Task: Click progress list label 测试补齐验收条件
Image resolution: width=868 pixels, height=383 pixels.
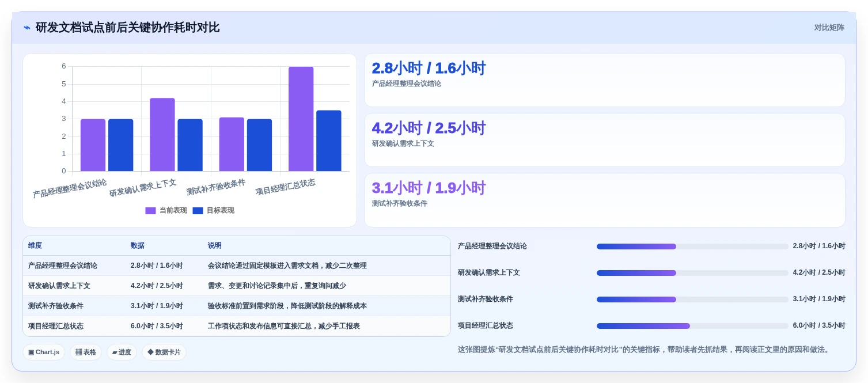Action: point(486,299)
